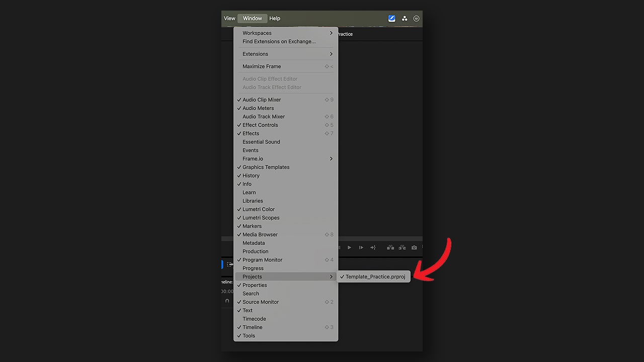
Task: Click the Export Frame camera icon
Action: tap(414, 247)
